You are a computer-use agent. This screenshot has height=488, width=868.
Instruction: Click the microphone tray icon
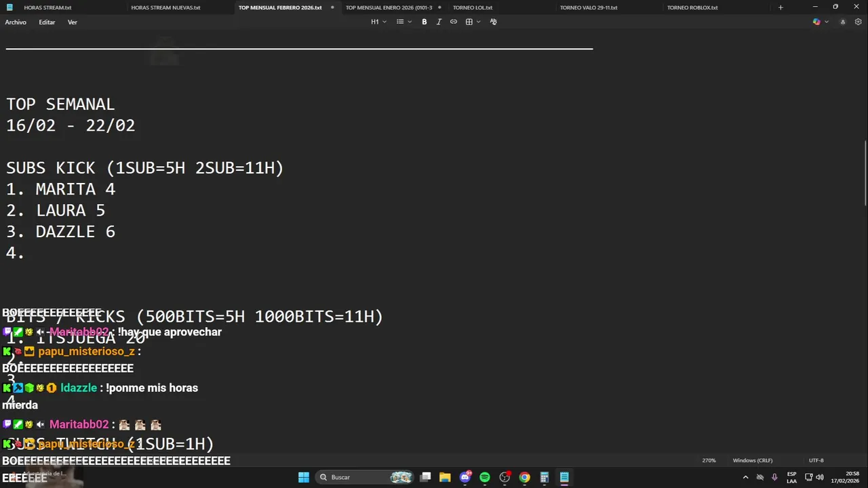[x=774, y=477]
